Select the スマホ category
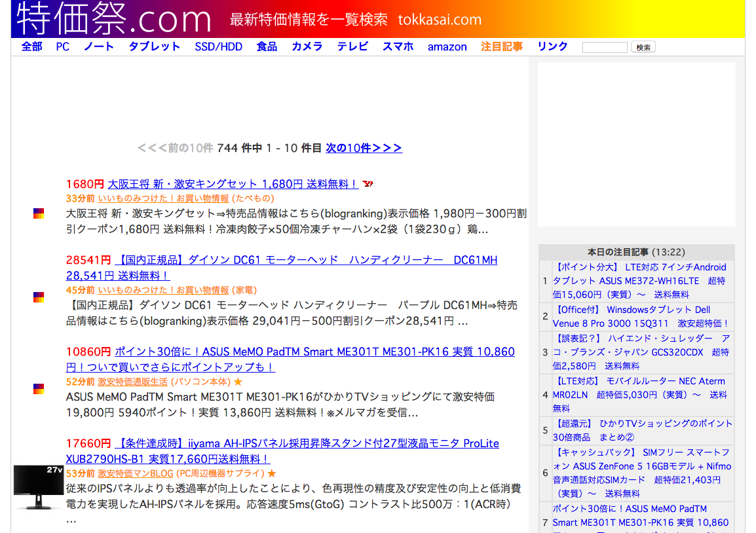Image resolution: width=756 pixels, height=533 pixels. (x=398, y=46)
